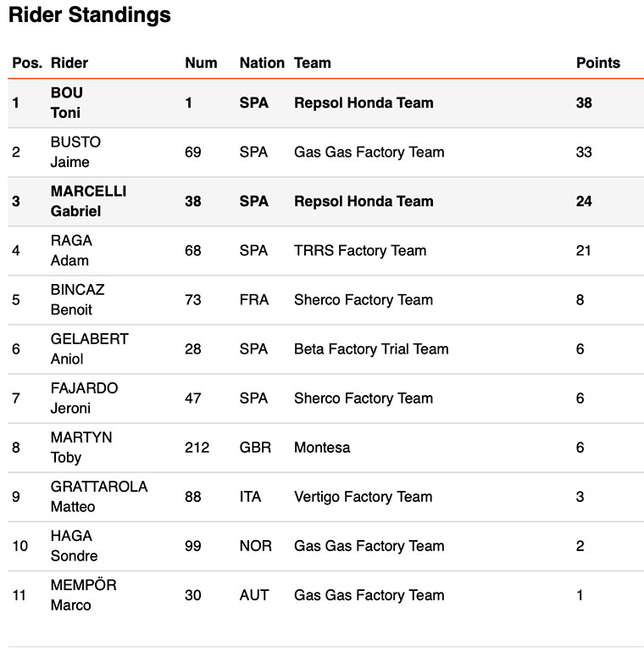The height and width of the screenshot is (652, 644).
Task: Click rider RAGA Adam
Action: (71, 250)
